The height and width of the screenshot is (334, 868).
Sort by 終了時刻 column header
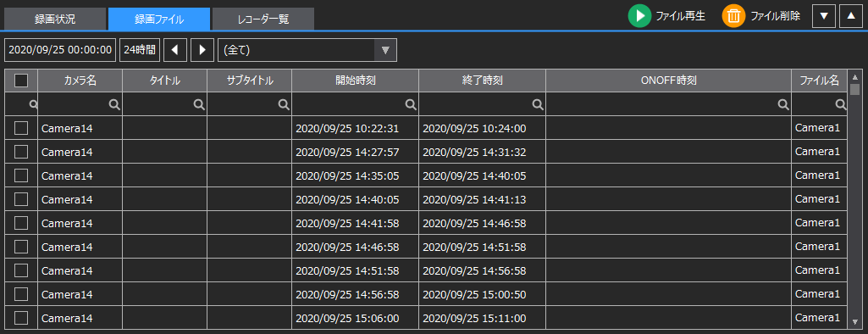click(482, 81)
